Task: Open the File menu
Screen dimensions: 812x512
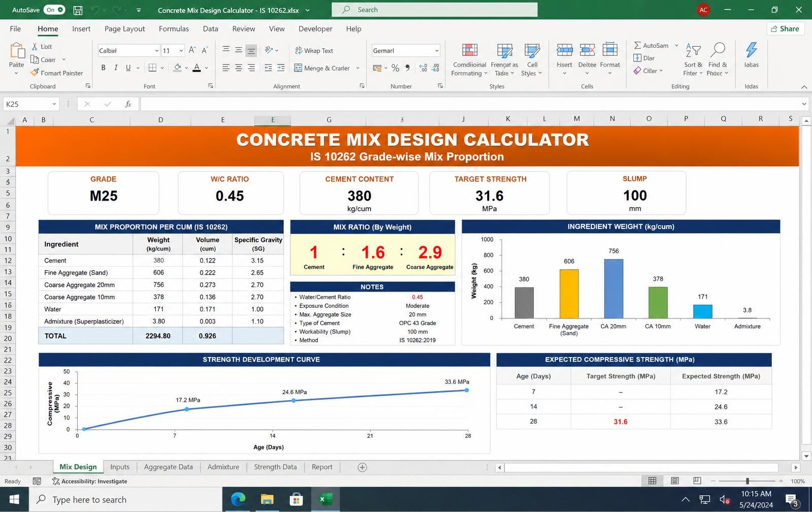Action: [15, 29]
